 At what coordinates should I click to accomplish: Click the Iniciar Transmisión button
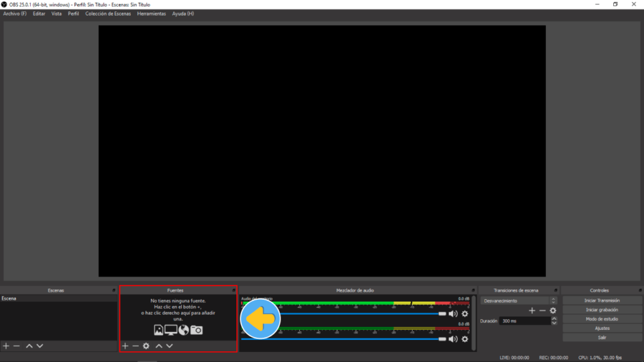click(602, 300)
